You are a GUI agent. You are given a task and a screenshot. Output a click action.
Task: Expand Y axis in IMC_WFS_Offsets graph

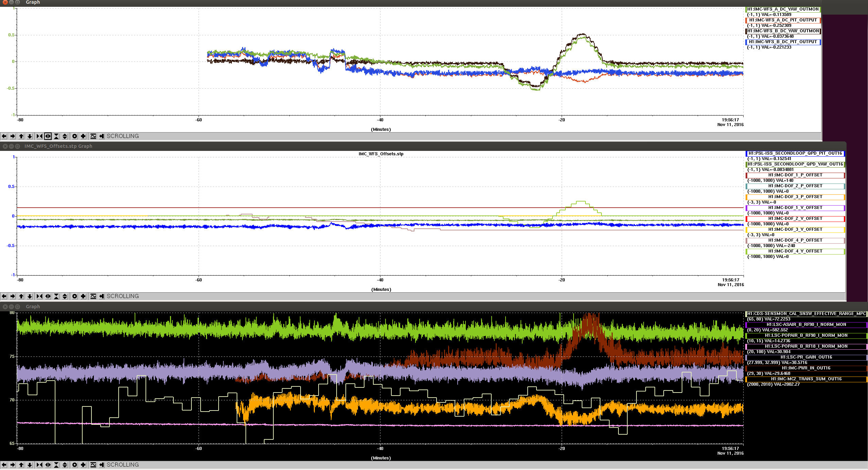(x=65, y=296)
